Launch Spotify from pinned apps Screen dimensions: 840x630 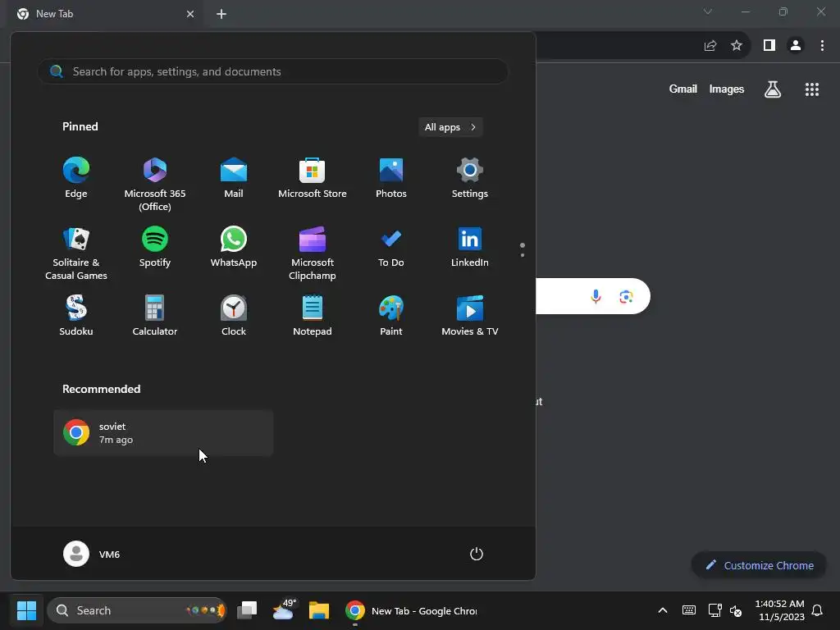click(155, 247)
